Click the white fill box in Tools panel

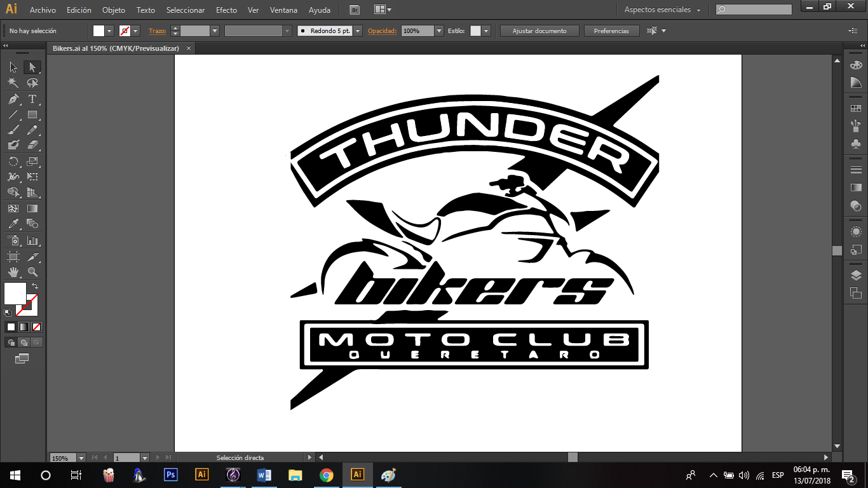[15, 294]
